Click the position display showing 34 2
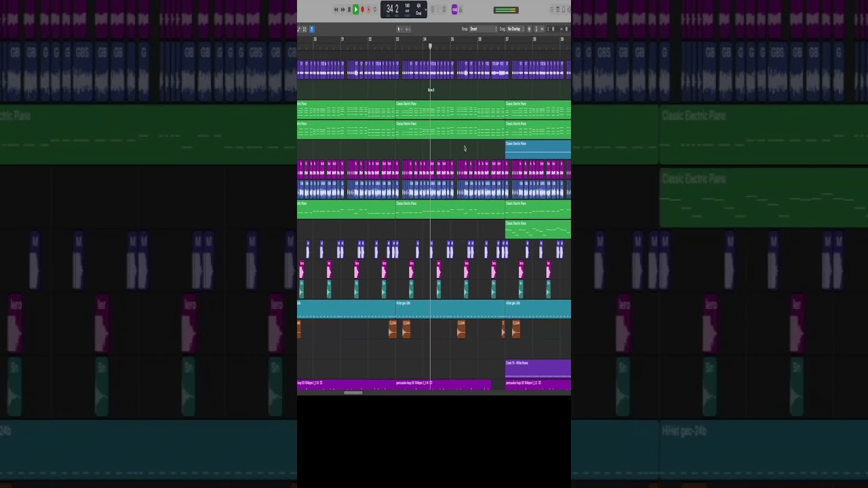This screenshot has height=488, width=868. click(393, 9)
